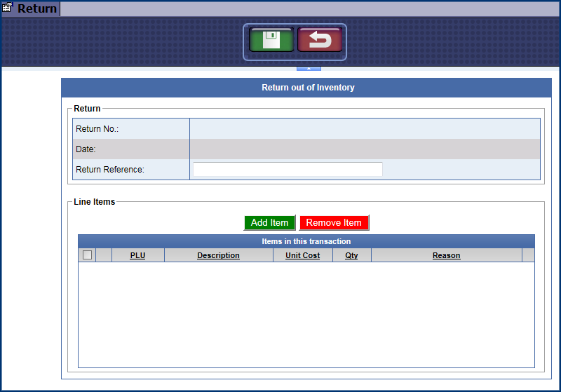Viewport: 561px width, 392px height.
Task: Focus the Return Reference text field
Action: [288, 169]
